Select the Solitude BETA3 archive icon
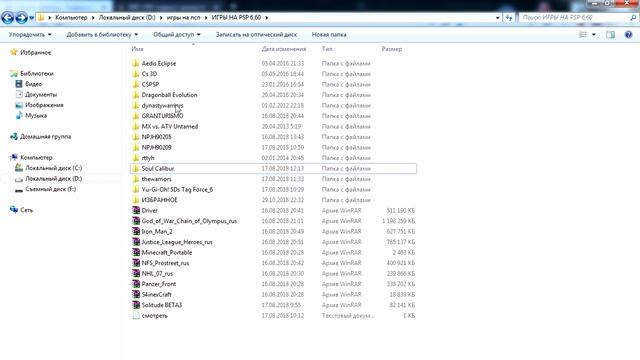The height and width of the screenshot is (360, 640). pyautogui.click(x=136, y=305)
